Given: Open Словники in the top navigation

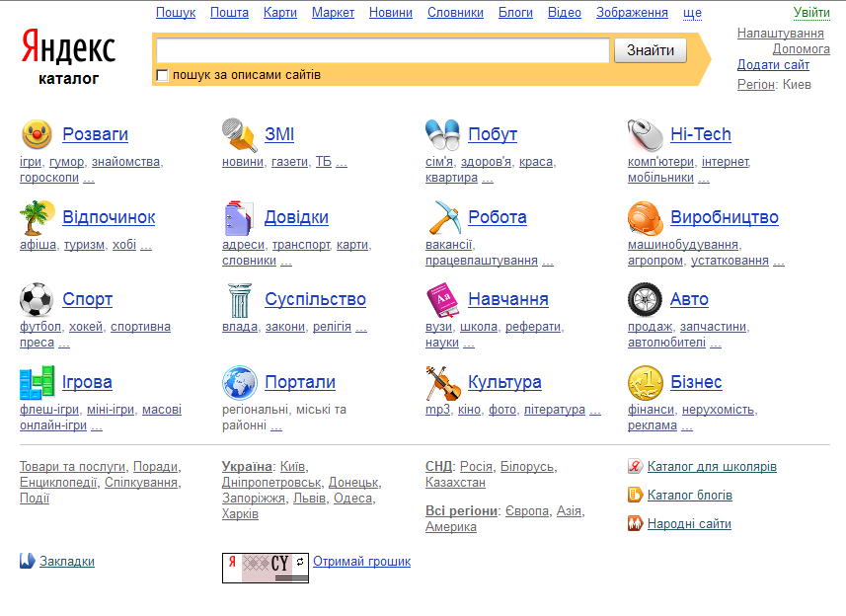Looking at the screenshot, I should pos(455,13).
